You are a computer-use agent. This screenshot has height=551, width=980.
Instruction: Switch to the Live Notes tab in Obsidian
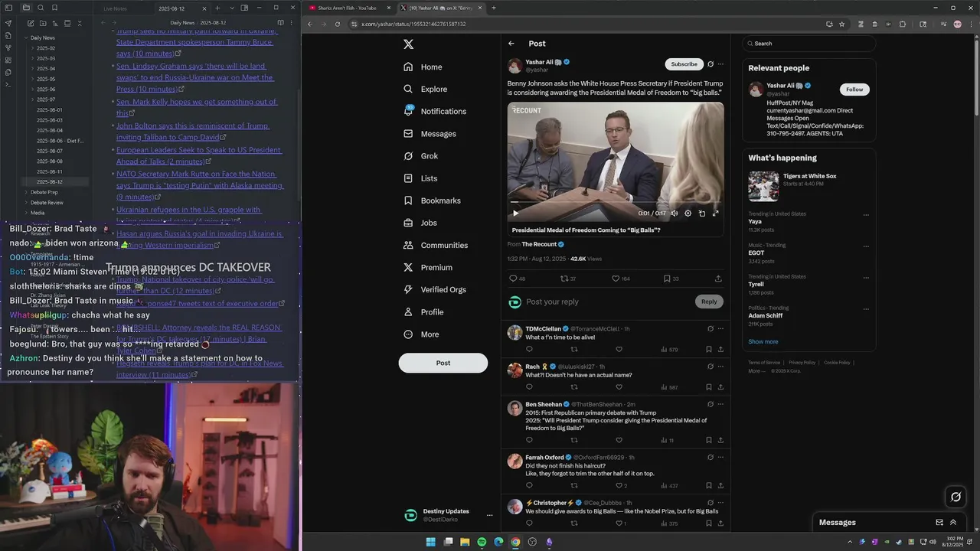(115, 8)
